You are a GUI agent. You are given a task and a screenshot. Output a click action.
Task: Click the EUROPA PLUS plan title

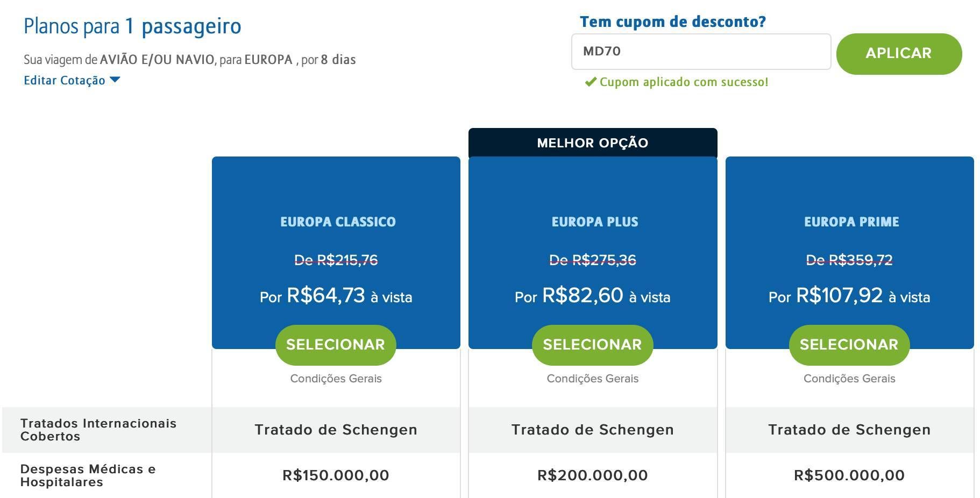595,222
